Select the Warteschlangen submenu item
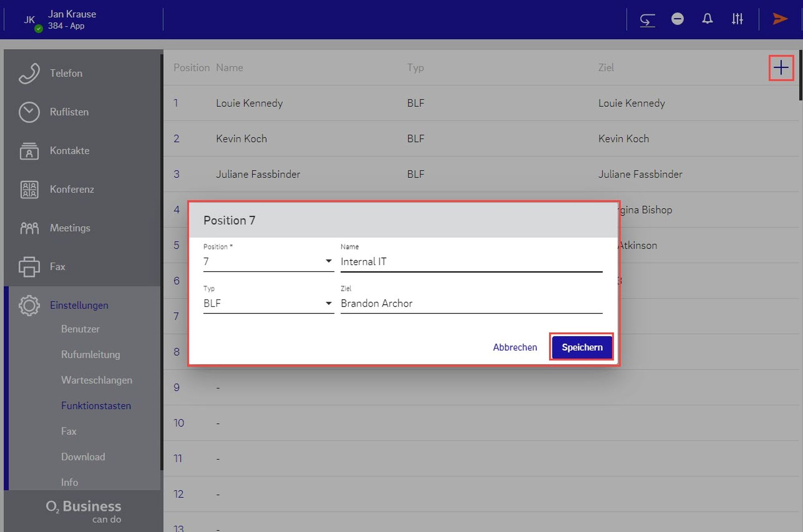This screenshot has width=803, height=532. 96,380
